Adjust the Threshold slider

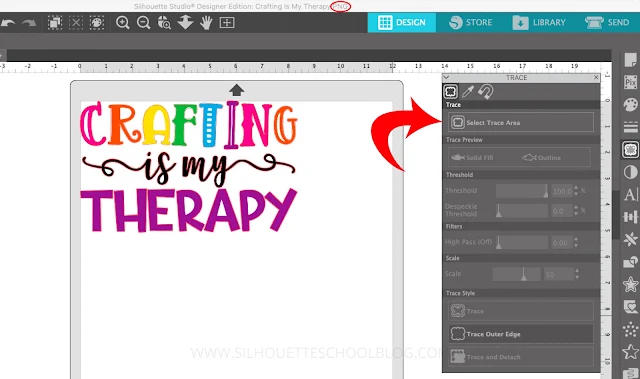(522, 191)
